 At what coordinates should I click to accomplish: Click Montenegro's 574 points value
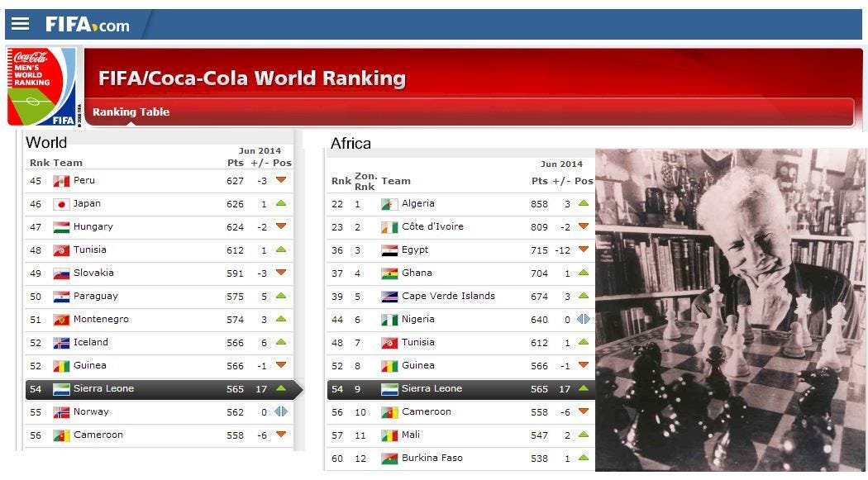coord(235,320)
